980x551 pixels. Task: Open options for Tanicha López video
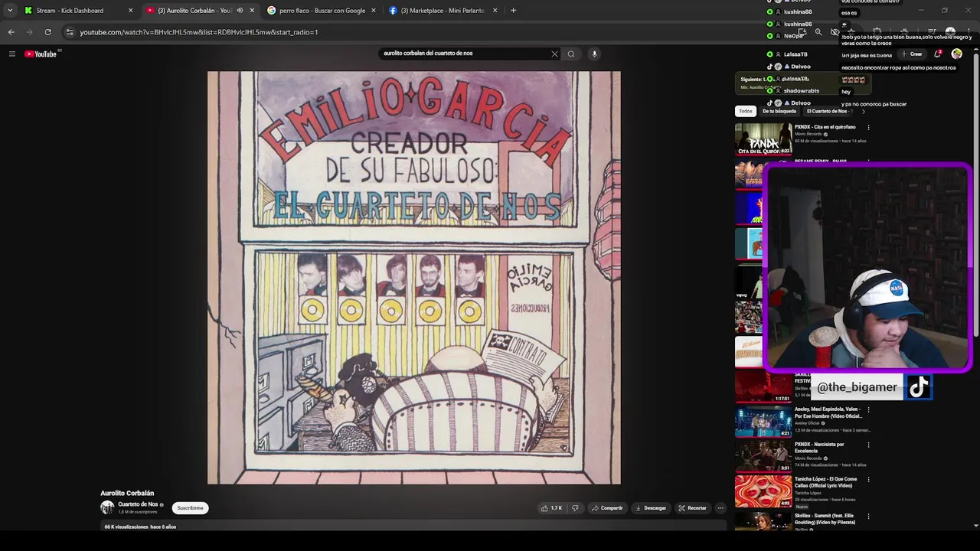[868, 480]
